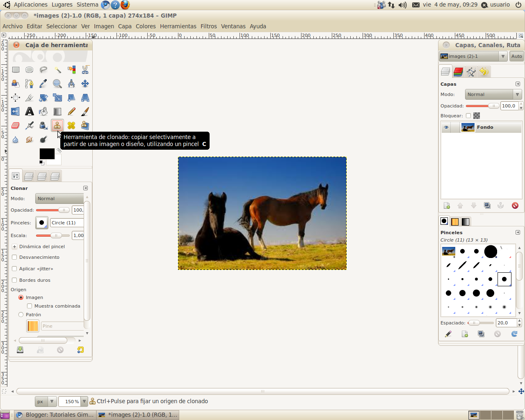
Task: Enable the Desvanecimiento checkbox
Action: (14, 257)
